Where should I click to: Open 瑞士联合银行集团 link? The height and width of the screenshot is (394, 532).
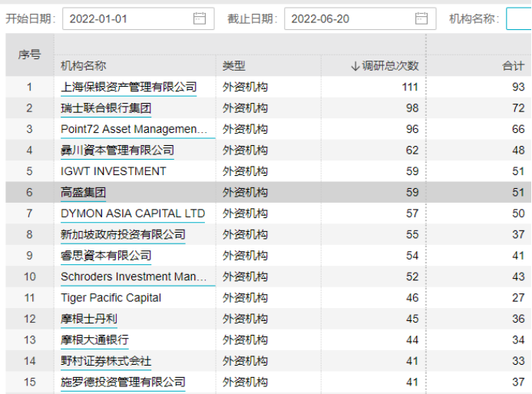(x=106, y=108)
